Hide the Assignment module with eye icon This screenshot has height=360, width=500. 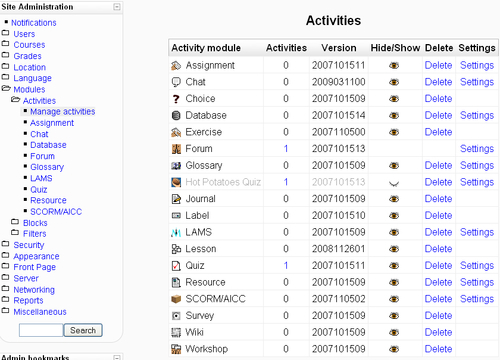point(394,66)
